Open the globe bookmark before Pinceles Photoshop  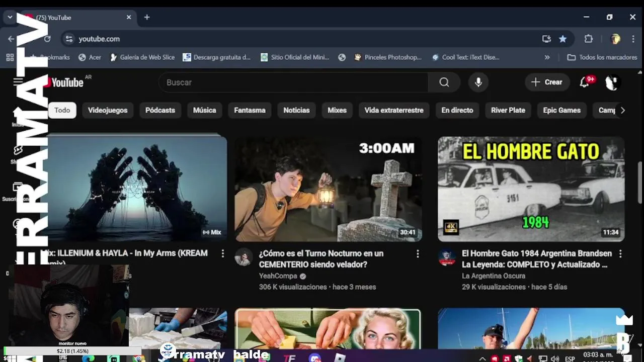point(342,57)
